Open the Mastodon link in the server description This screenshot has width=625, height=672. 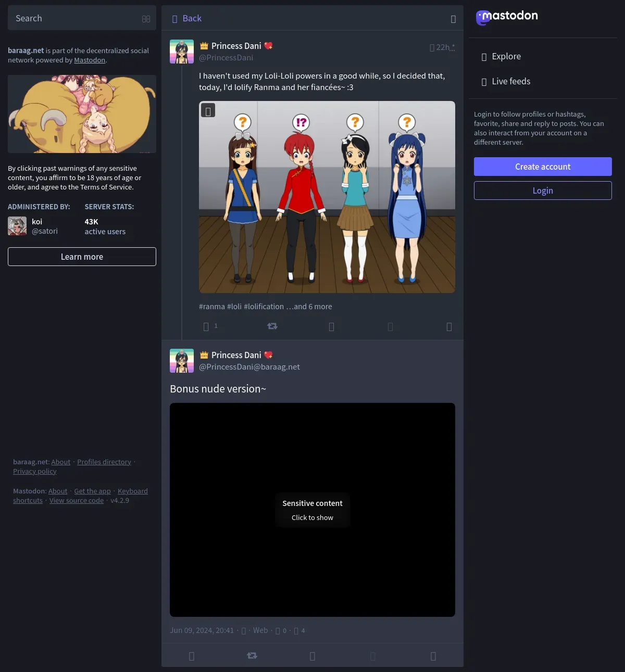(x=90, y=60)
